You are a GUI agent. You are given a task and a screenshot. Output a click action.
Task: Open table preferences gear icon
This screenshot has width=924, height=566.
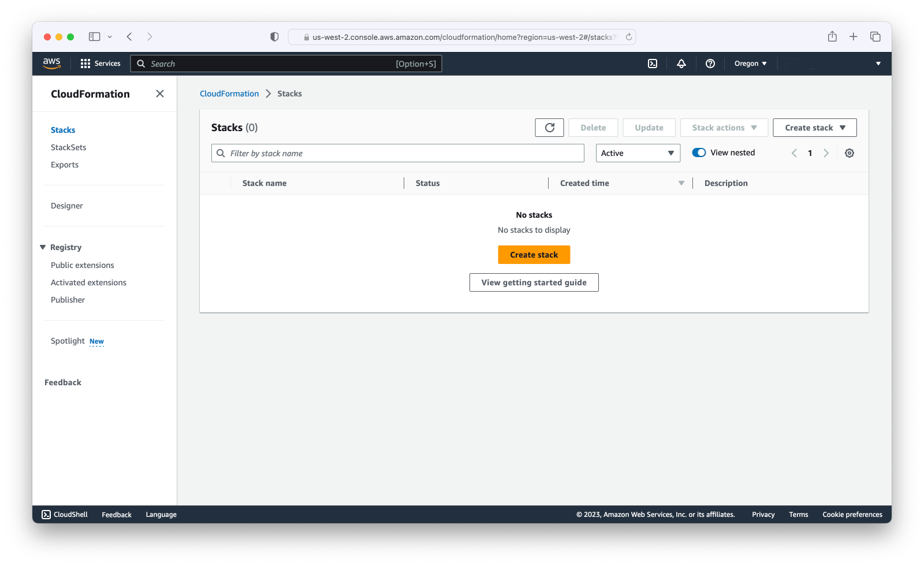point(850,153)
